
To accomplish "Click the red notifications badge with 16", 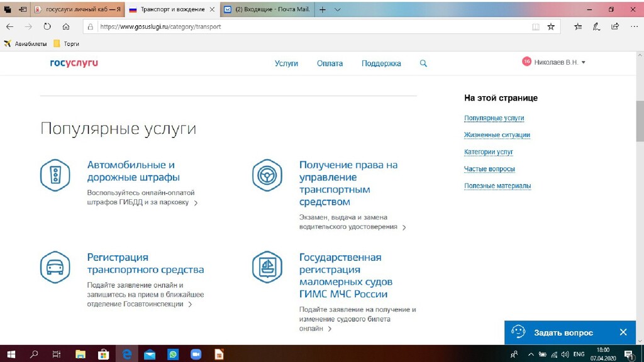I will (x=526, y=62).
